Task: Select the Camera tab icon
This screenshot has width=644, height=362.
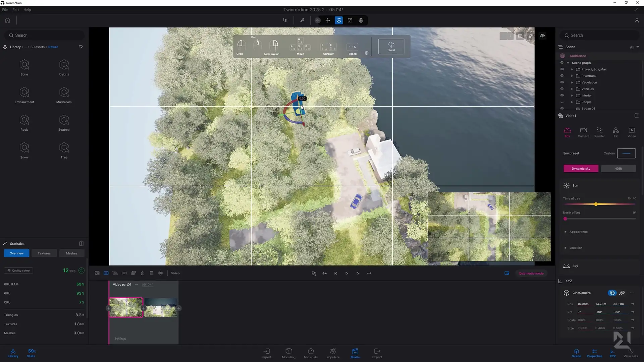Action: (583, 132)
